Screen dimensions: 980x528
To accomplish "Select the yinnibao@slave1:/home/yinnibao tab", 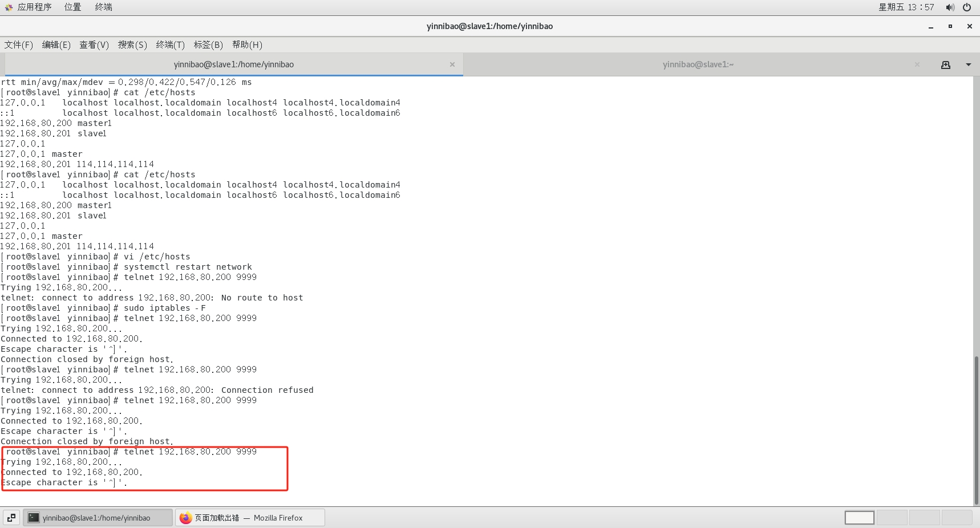I will pyautogui.click(x=234, y=64).
